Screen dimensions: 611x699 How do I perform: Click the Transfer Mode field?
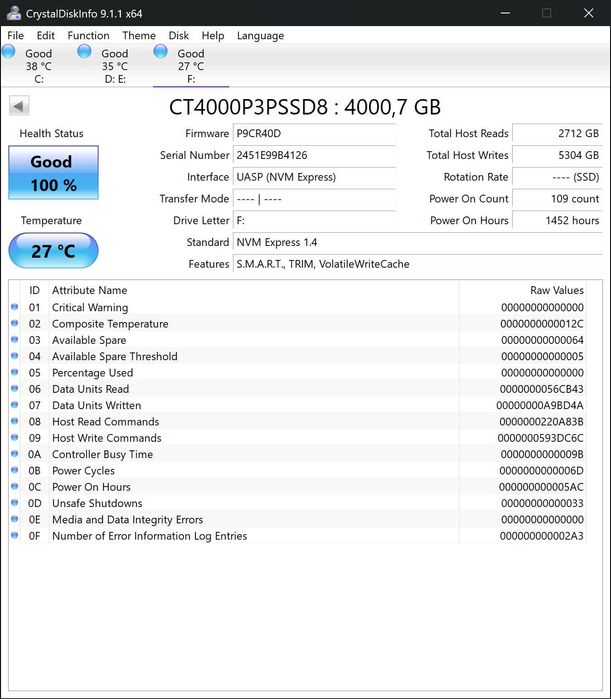pyautogui.click(x=315, y=199)
